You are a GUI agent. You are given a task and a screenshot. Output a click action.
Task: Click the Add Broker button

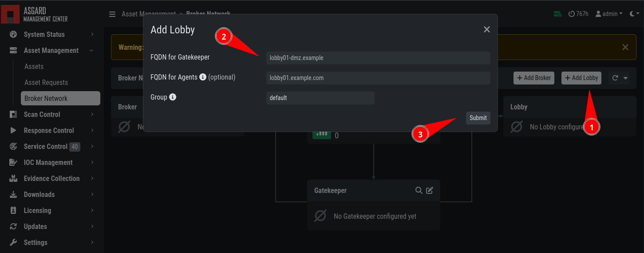534,78
